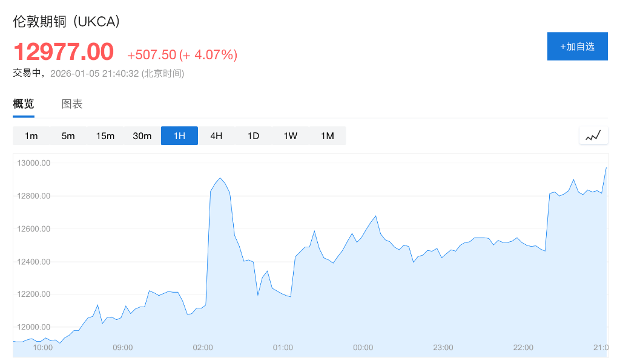620x364 pixels.
Task: Open the 图表 tab
Action: (x=72, y=104)
